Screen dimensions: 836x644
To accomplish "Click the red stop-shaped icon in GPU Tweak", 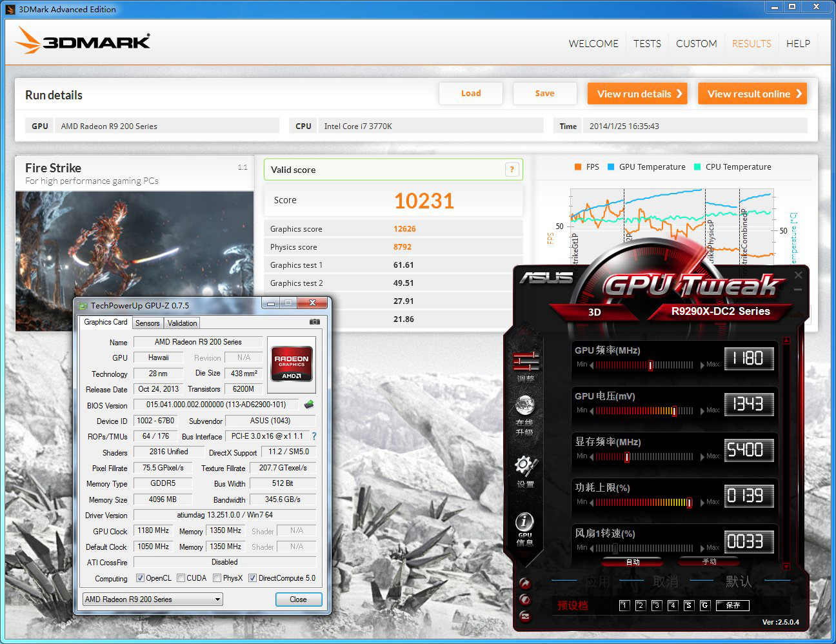I will click(525, 599).
